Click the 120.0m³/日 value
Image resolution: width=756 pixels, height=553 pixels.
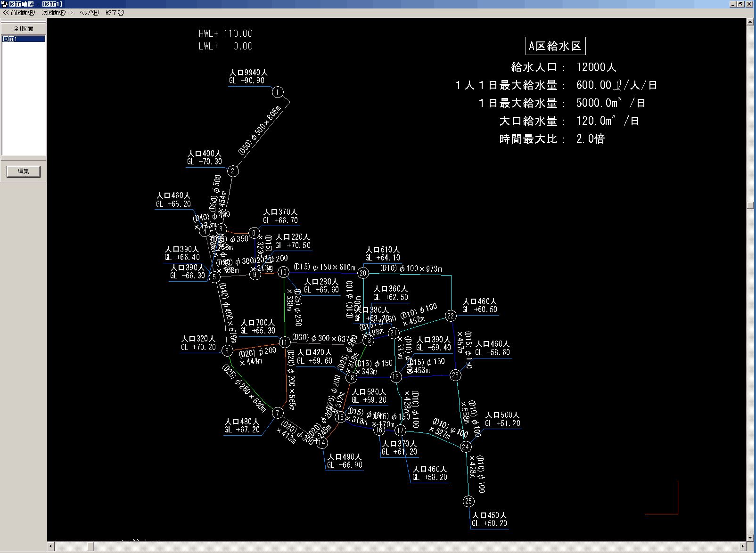click(x=608, y=121)
